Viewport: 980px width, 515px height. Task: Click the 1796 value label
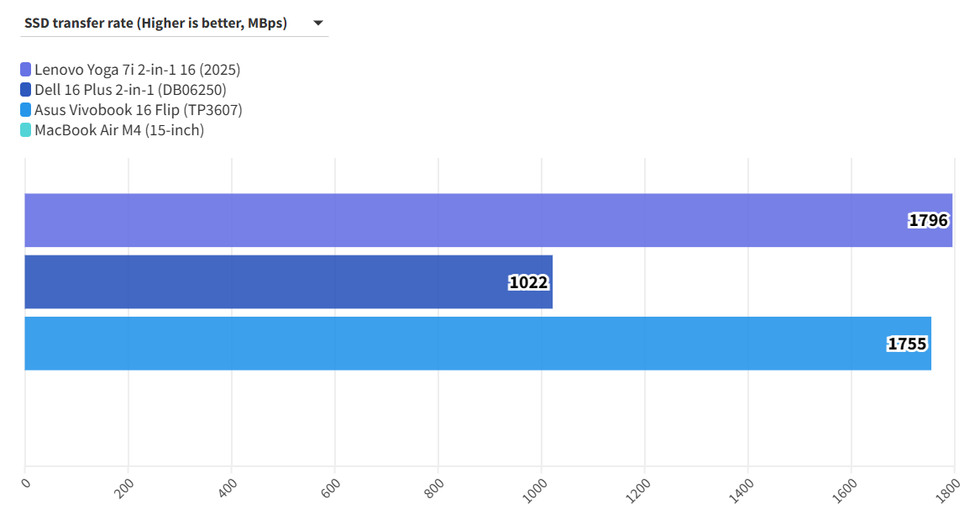tap(928, 221)
